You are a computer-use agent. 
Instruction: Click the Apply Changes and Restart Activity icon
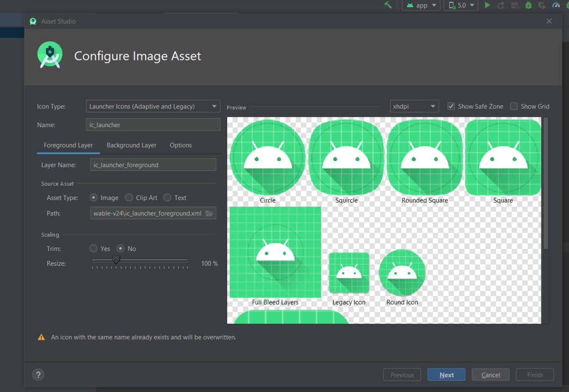click(x=501, y=5)
